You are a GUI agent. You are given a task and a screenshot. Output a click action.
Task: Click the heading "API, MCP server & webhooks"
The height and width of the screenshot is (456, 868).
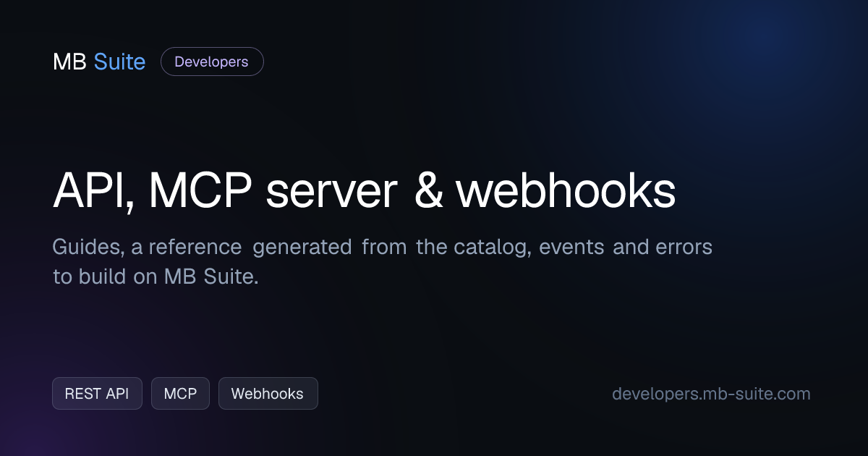click(x=365, y=192)
